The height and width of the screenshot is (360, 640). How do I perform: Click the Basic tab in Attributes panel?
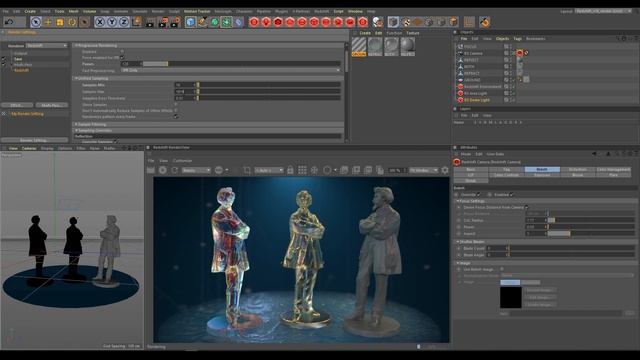tap(471, 169)
